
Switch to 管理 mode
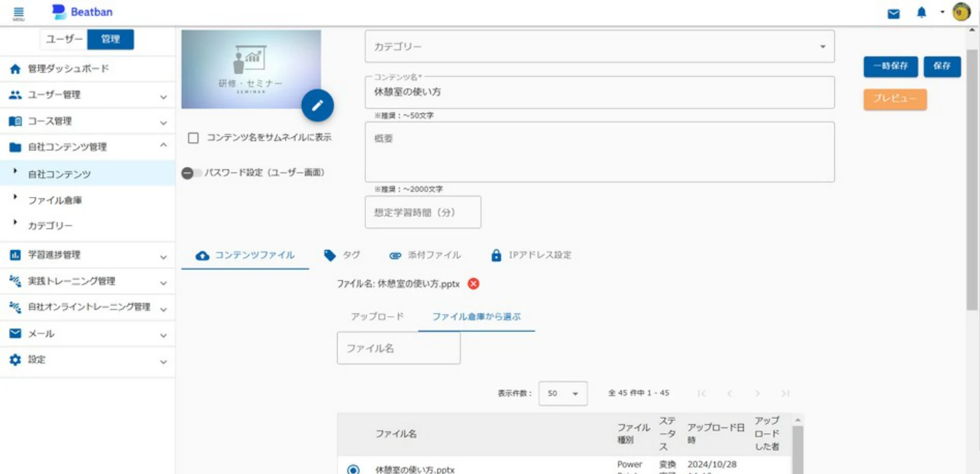click(x=111, y=39)
